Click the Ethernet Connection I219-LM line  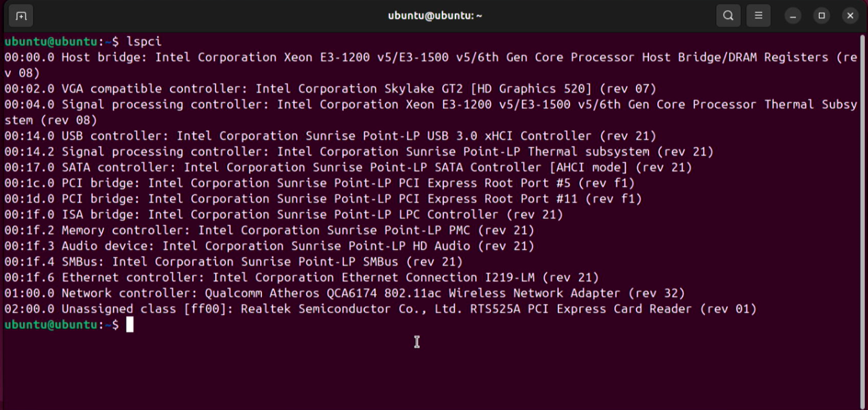coord(302,278)
